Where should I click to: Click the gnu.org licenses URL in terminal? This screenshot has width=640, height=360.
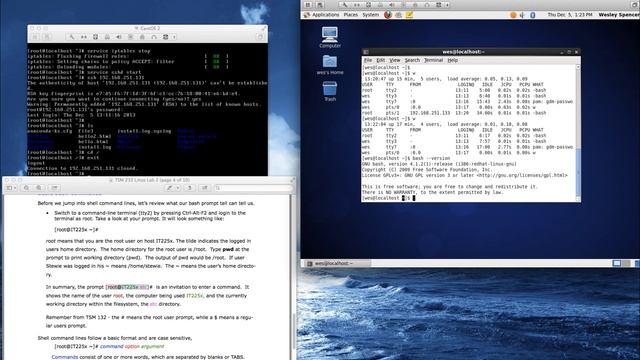521,175
